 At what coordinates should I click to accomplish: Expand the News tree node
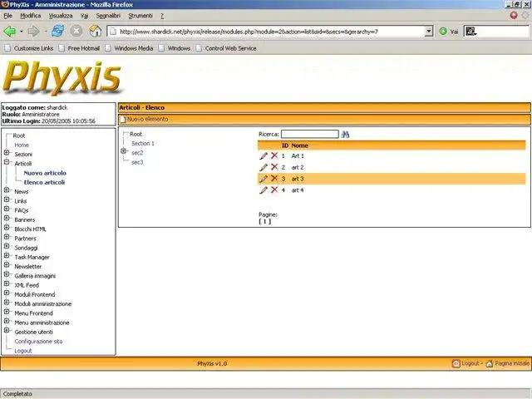pyautogui.click(x=7, y=190)
